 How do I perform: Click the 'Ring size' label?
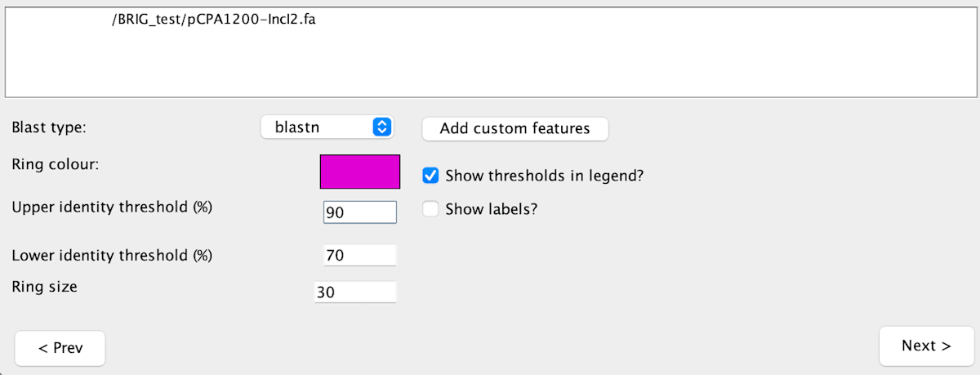point(44,286)
